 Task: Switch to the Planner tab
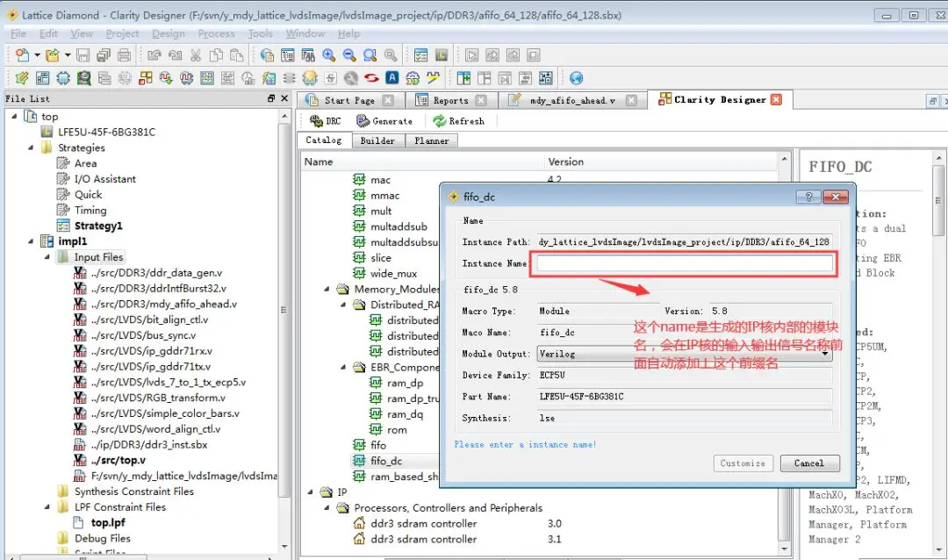[432, 140]
